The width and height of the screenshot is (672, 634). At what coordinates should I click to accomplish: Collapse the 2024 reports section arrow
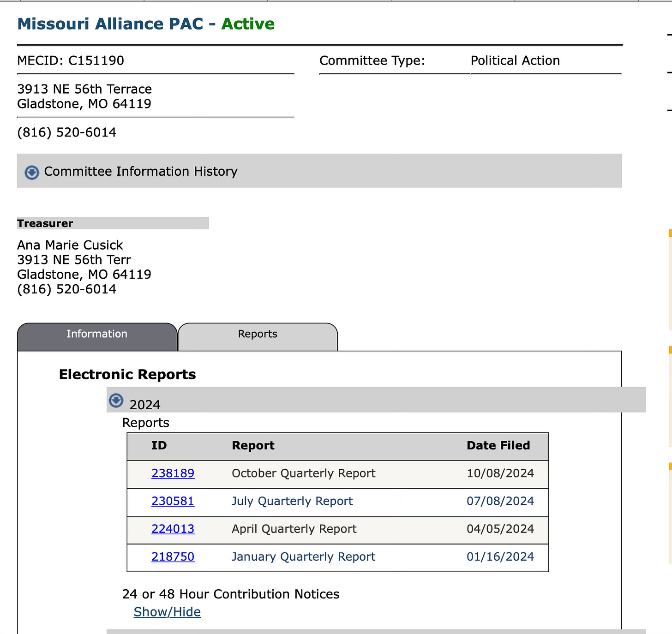(x=116, y=400)
